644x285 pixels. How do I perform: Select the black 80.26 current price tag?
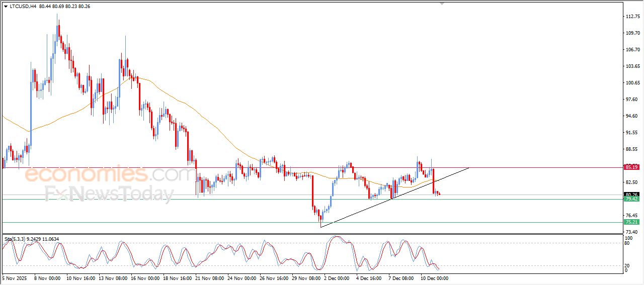tap(631, 195)
